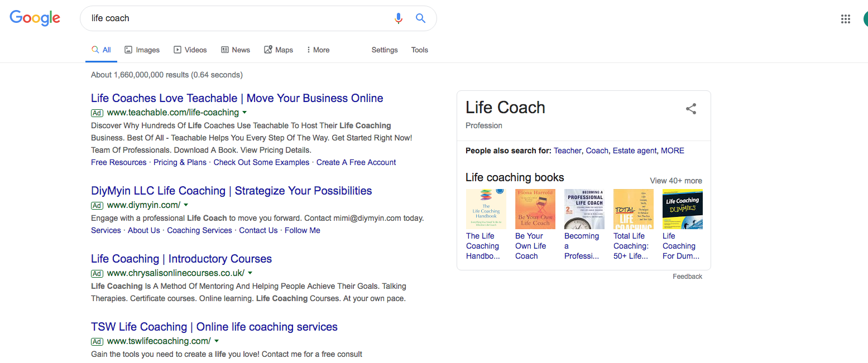The width and height of the screenshot is (868, 363).
Task: Click Becoming a Professi... title link
Action: [582, 246]
